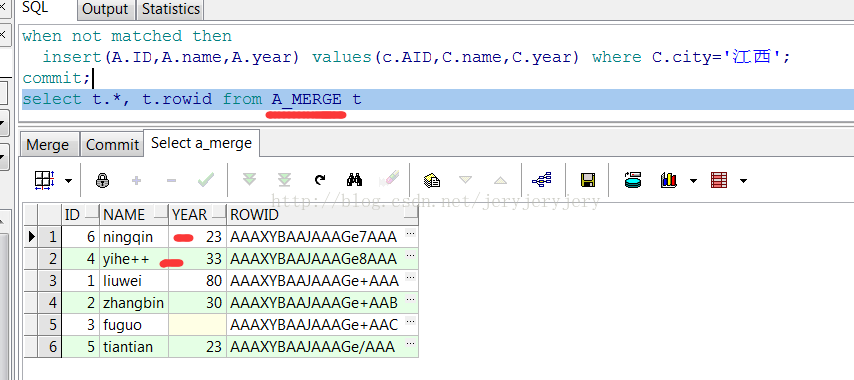Select row 3 via its row number
The image size is (854, 380).
click(x=50, y=281)
